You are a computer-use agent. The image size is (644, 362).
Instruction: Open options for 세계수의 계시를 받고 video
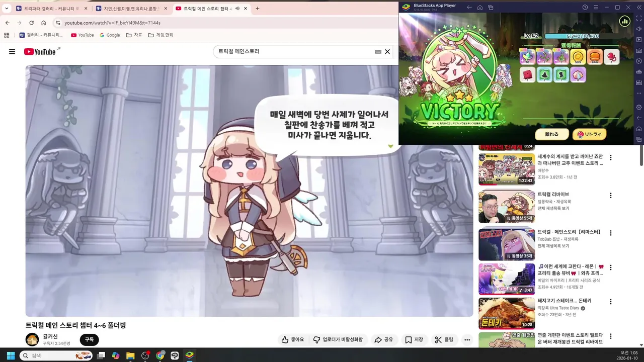[611, 158]
